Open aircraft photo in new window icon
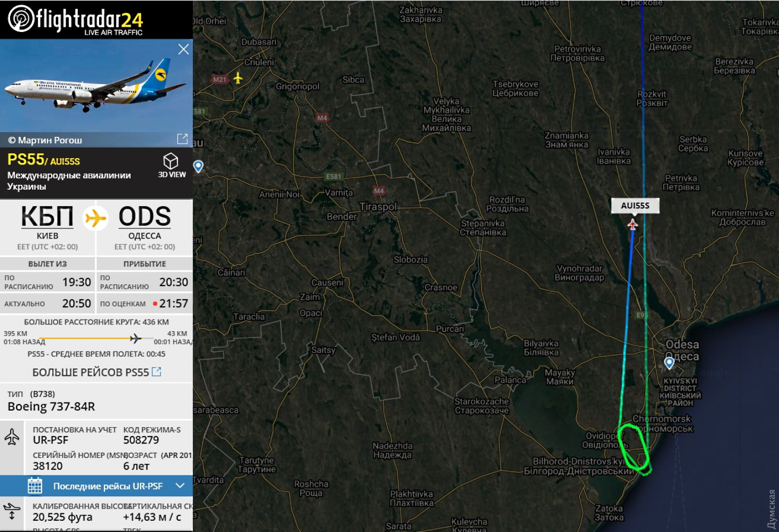 pos(182,139)
